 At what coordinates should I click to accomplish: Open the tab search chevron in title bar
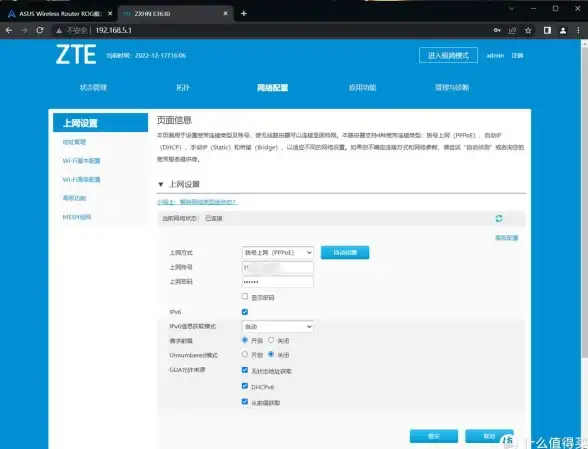pos(512,8)
